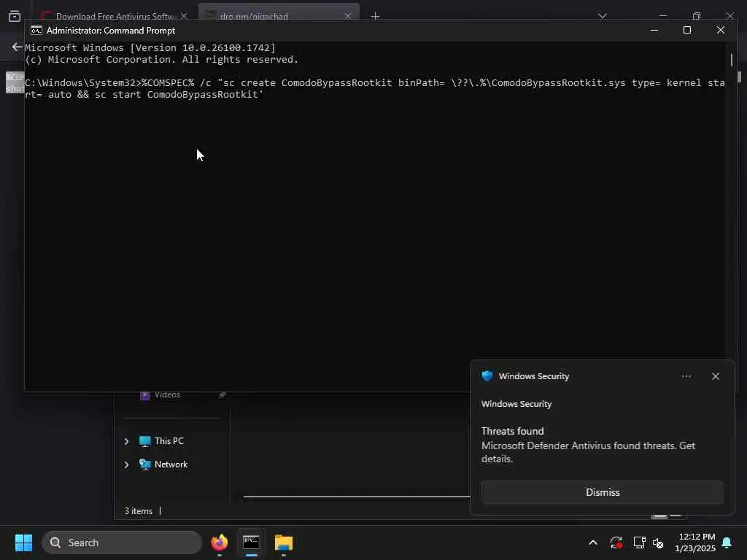Image resolution: width=747 pixels, height=560 pixels.
Task: Select Videos in File Explorer sidebar
Action: click(167, 395)
